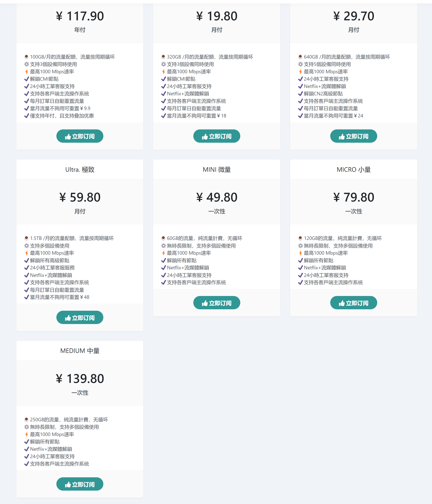Click the lightning icon in the MICRO 小量 card
This screenshot has width=432, height=504.
[x=300, y=253]
